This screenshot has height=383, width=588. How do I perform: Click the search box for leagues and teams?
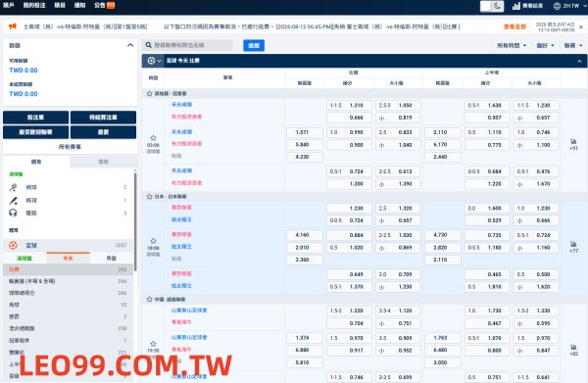click(187, 45)
